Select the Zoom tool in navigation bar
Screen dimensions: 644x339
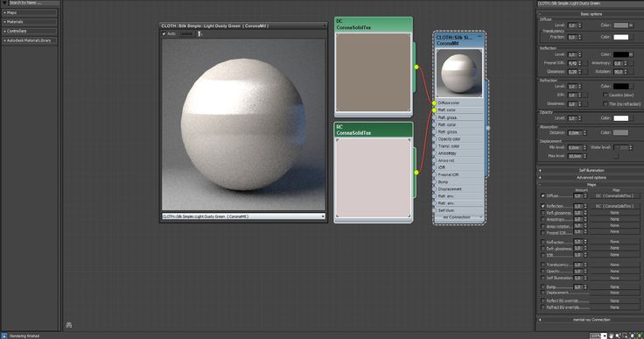click(618, 336)
